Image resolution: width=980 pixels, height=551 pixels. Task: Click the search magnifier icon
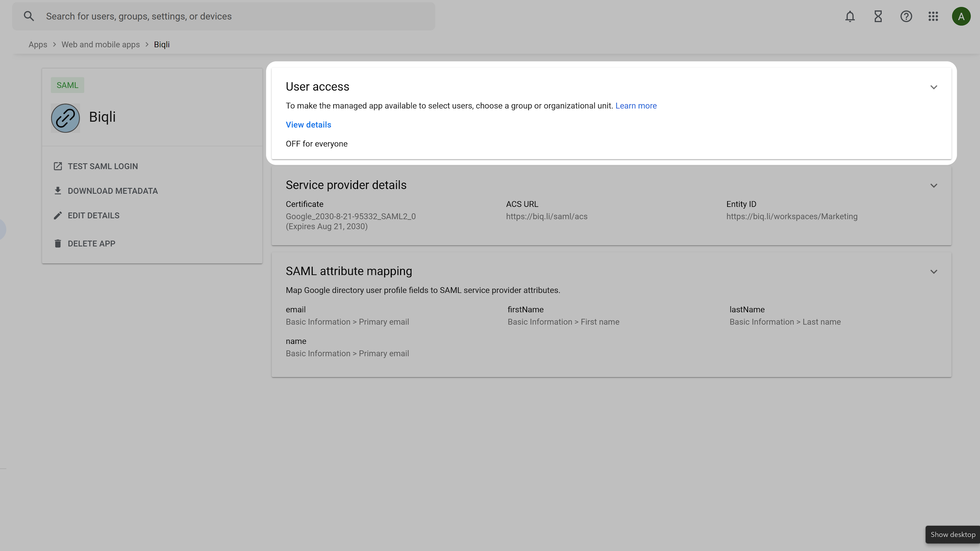click(x=29, y=16)
